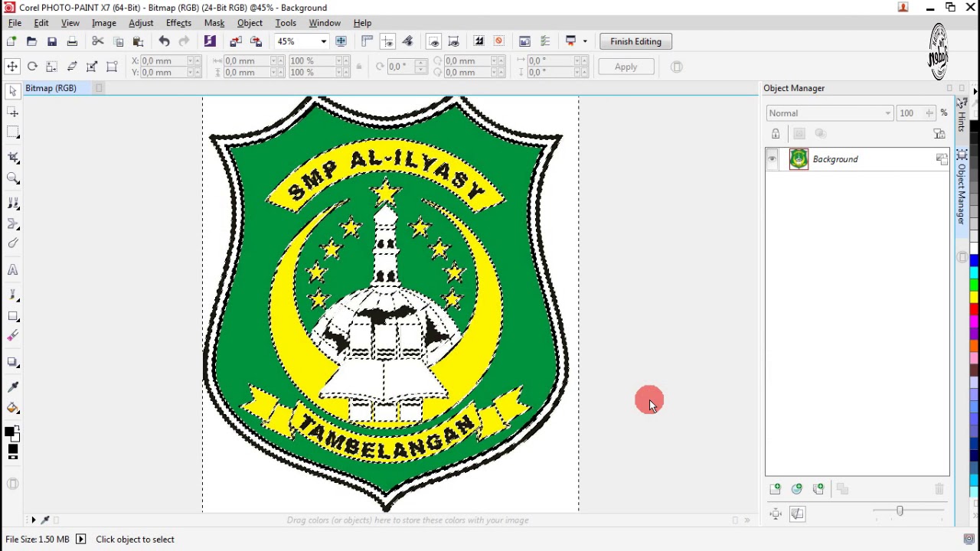Screen dimensions: 980x551
Task: Select the Object Pick tool
Action: (13, 92)
